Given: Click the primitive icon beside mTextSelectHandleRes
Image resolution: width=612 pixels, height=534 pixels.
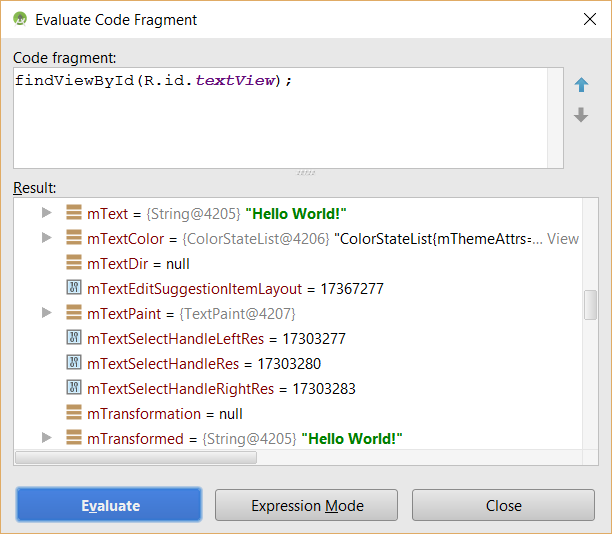Looking at the screenshot, I should coord(74,363).
